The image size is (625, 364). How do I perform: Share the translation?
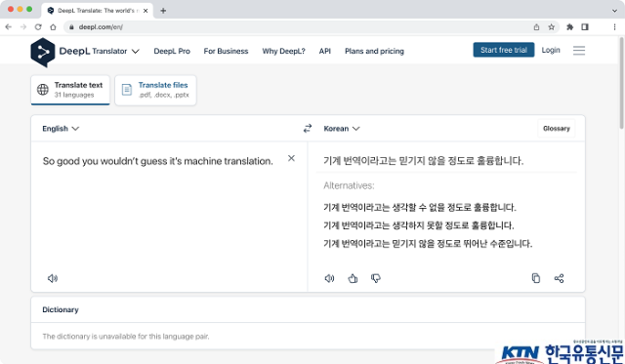559,278
